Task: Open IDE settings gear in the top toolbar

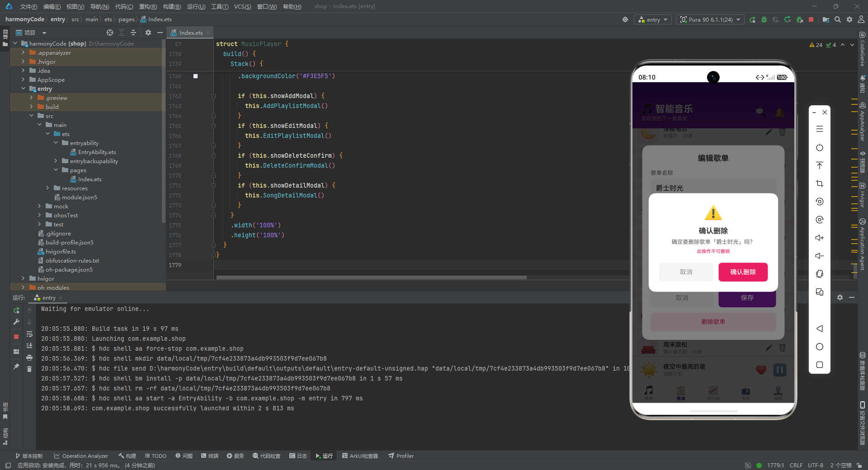Action: click(x=849, y=20)
